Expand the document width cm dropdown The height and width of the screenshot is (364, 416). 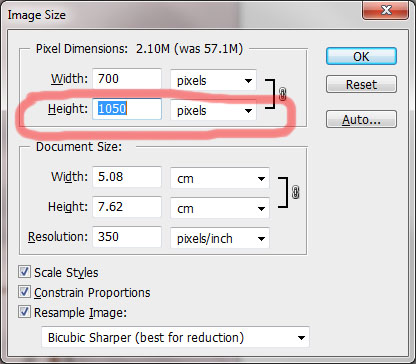220,178
